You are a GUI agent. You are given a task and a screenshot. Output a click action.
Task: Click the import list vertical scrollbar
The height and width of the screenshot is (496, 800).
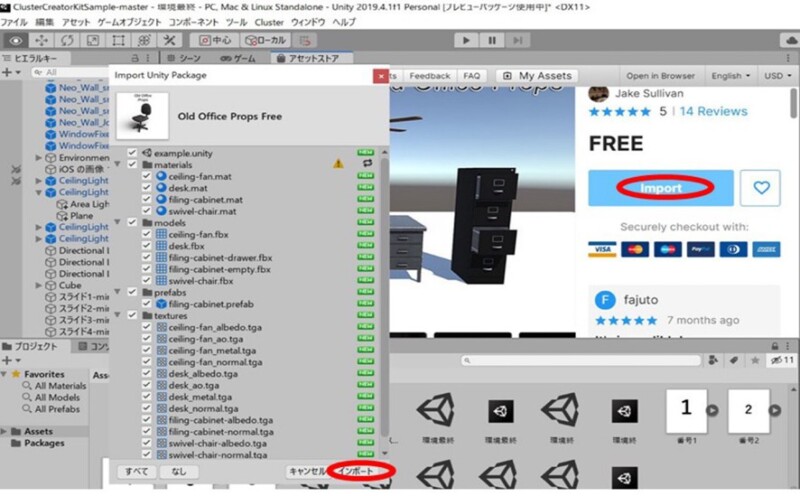(385, 296)
